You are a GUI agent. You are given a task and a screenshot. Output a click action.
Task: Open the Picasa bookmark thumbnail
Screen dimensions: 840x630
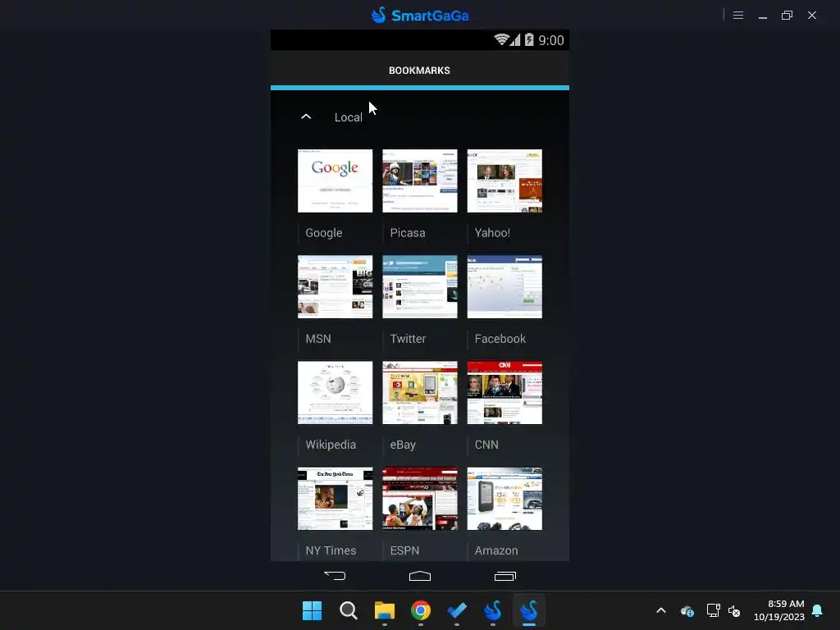[420, 181]
